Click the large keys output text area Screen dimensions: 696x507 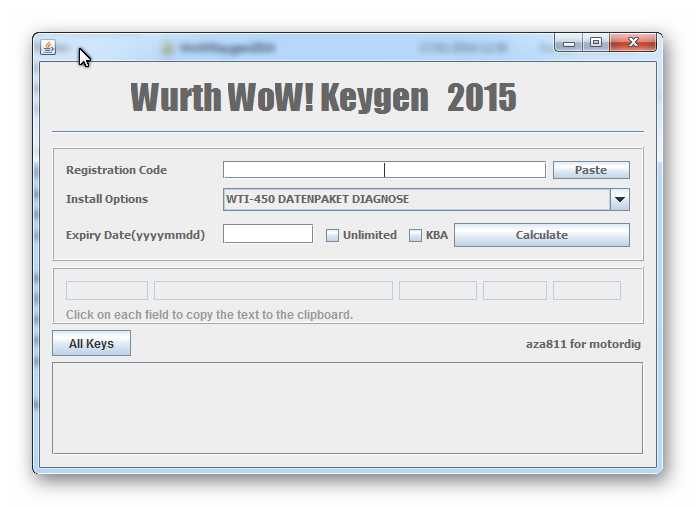click(x=348, y=408)
